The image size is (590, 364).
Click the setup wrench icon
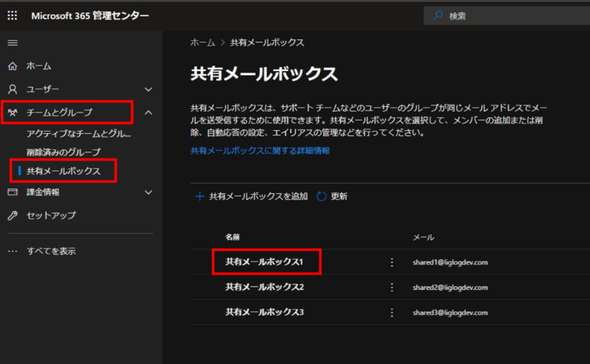pos(13,215)
